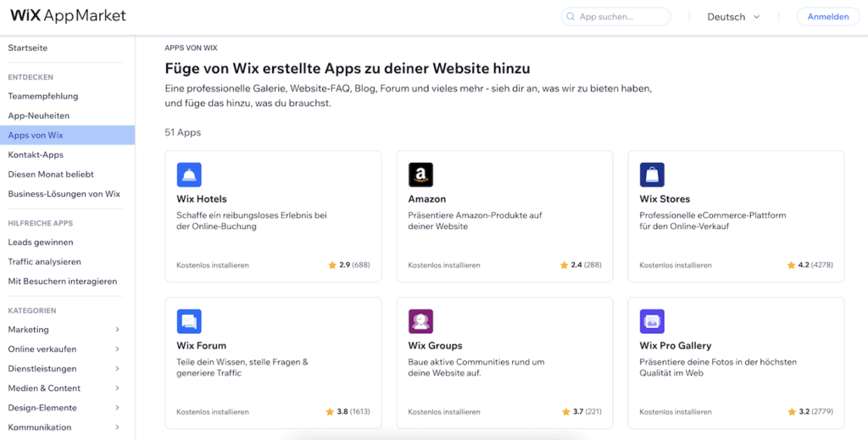Viewport: 868px width, 440px height.
Task: Click the Wix Groups description text
Action: 476,367
